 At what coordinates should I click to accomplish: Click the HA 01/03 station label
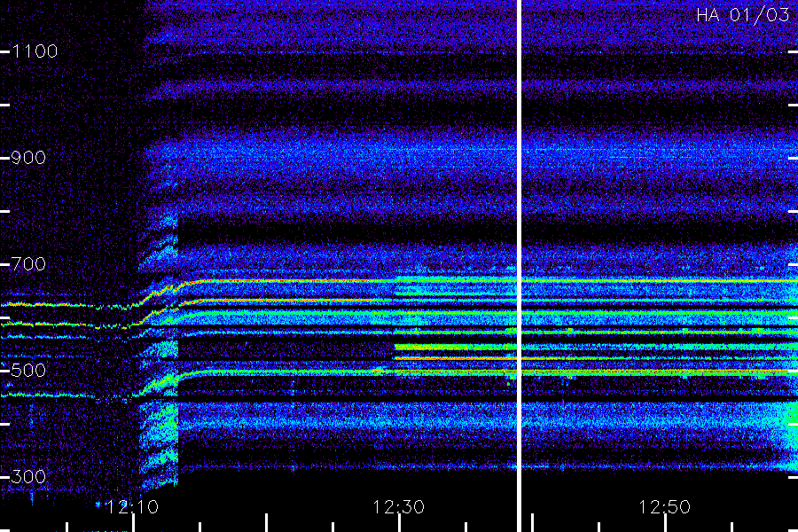point(743,15)
